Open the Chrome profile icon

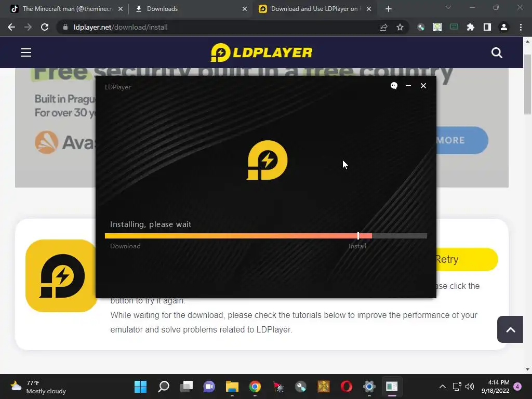pos(504,27)
